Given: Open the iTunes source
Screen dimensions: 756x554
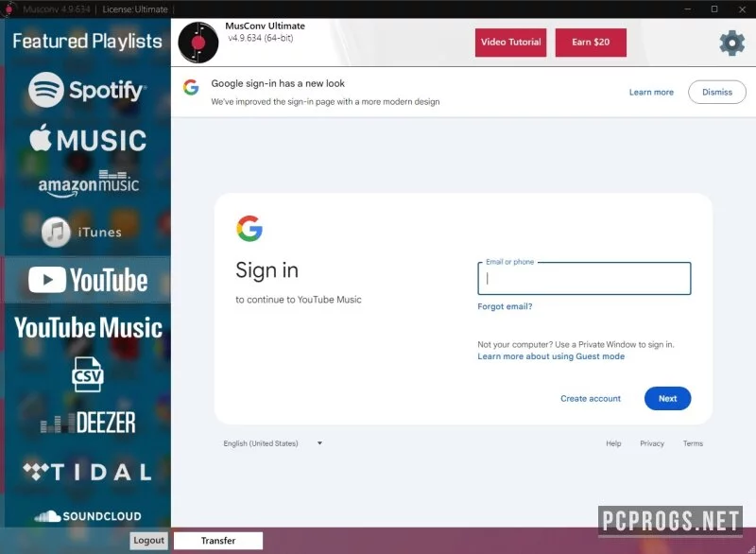Looking at the screenshot, I should click(81, 232).
